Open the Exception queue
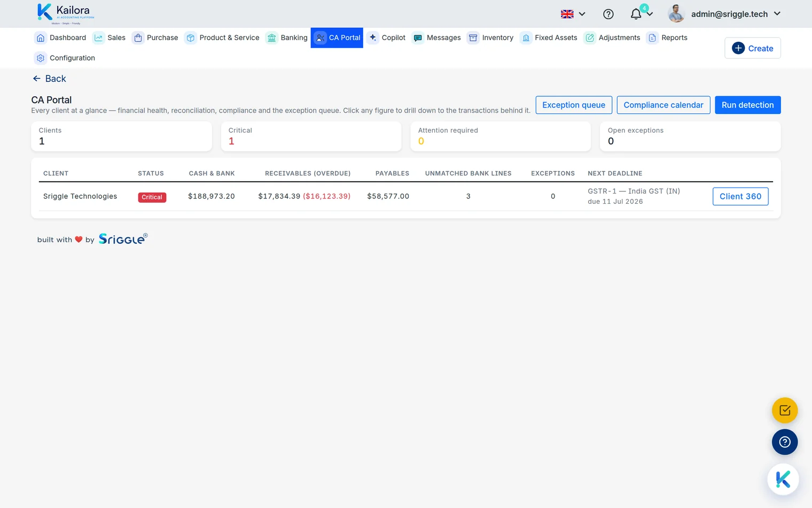The image size is (812, 508). tap(574, 105)
